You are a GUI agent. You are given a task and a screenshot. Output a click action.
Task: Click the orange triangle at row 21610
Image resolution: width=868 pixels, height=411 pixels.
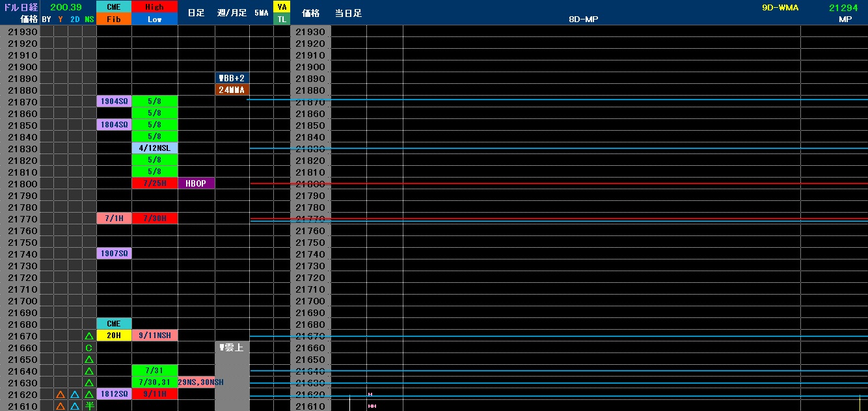60,406
